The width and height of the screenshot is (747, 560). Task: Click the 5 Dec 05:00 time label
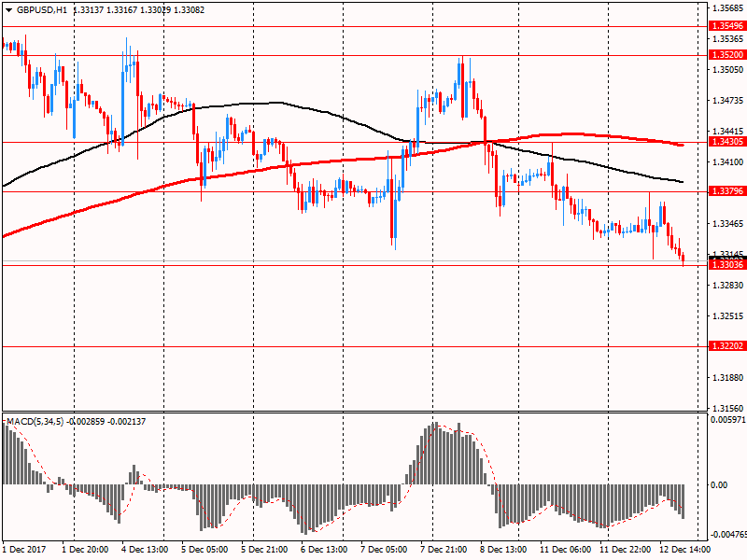tap(204, 550)
